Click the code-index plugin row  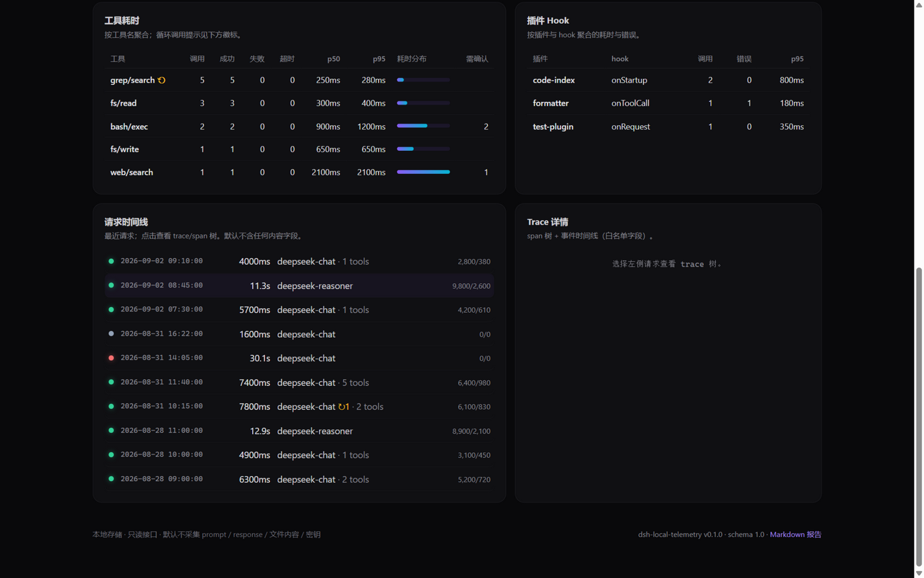pos(668,80)
